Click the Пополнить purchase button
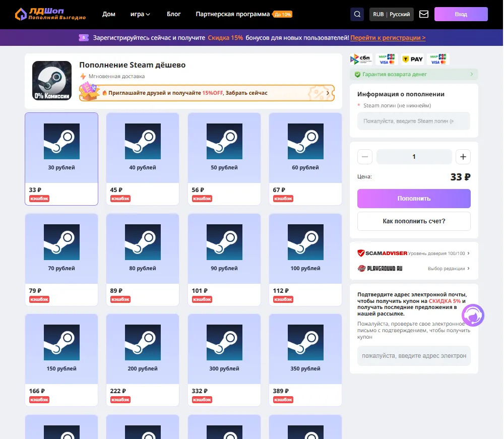Image resolution: width=504 pixels, height=439 pixels. click(414, 199)
